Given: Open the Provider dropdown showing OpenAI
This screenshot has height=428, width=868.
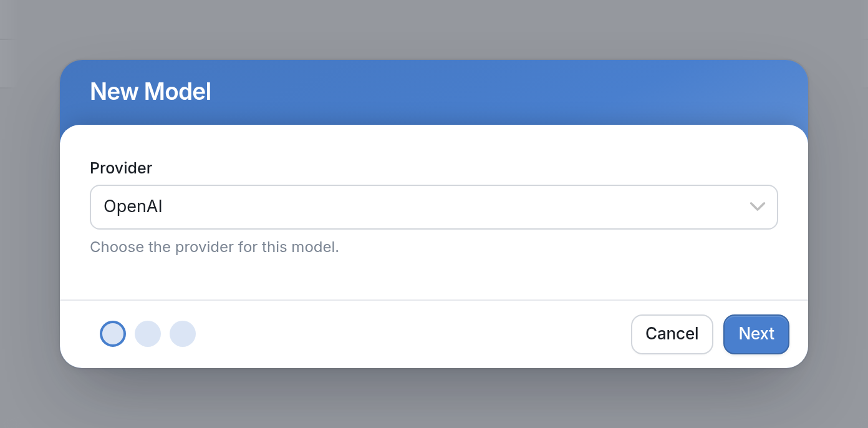Looking at the screenshot, I should click(x=433, y=207).
